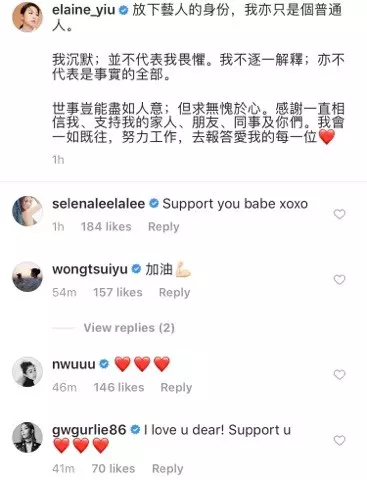Open nwuuu's avatar image
Viewport: 367px width, 480px height.
pos(27,372)
